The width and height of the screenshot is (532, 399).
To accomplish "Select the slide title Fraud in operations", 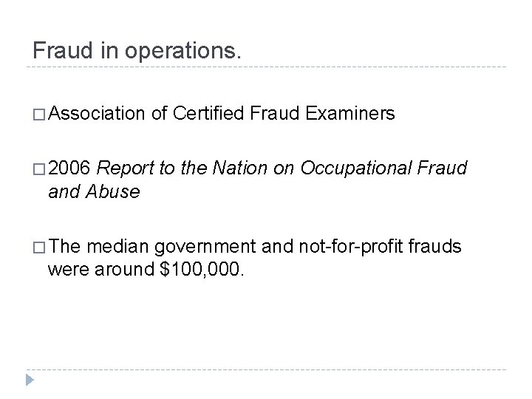I will coord(137,50).
